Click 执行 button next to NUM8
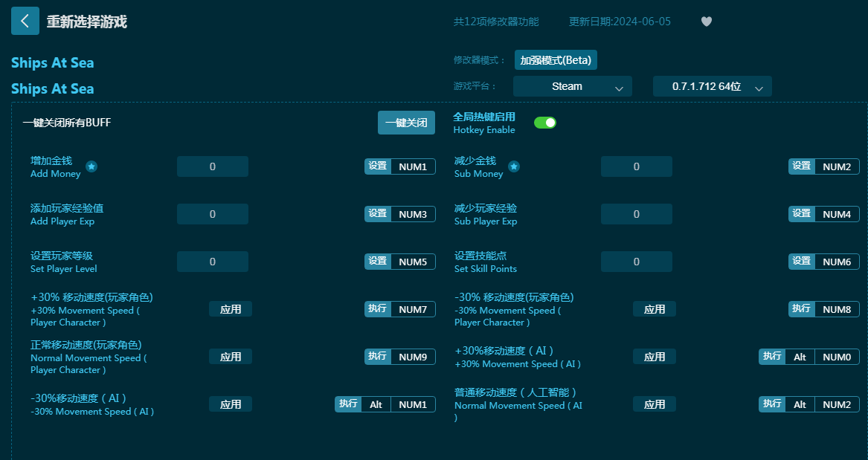 point(802,309)
